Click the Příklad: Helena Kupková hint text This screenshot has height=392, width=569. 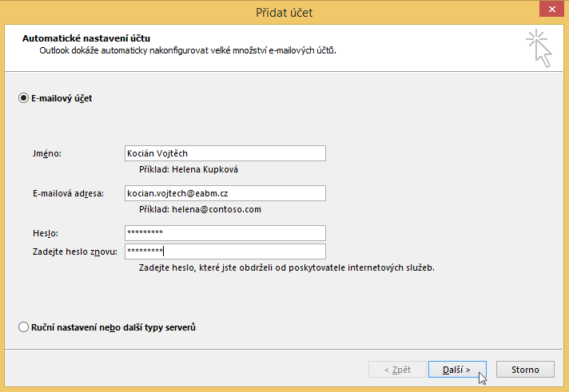coord(189,169)
